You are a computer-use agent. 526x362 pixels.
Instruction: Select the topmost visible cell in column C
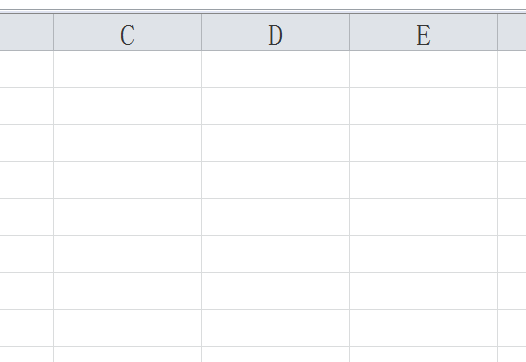click(x=127, y=69)
